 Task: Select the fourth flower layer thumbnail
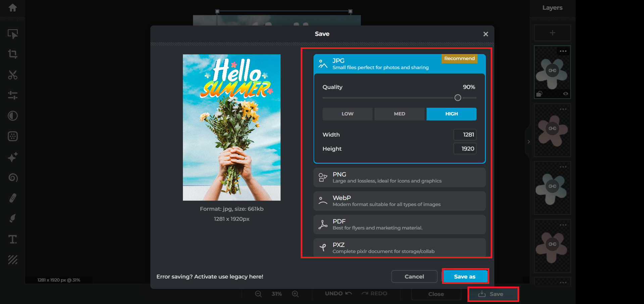point(552,246)
